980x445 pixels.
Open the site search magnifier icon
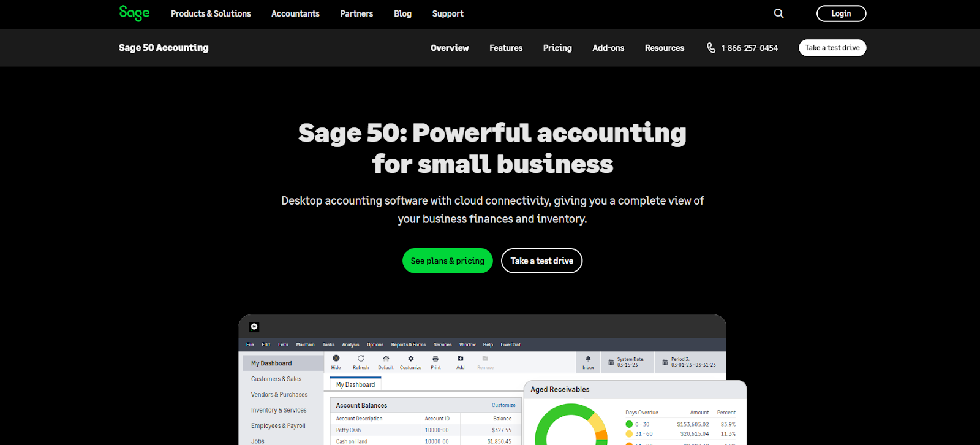[x=778, y=13]
